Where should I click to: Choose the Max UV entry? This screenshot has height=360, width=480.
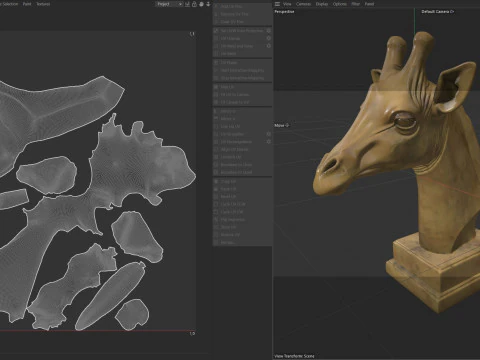242,87
